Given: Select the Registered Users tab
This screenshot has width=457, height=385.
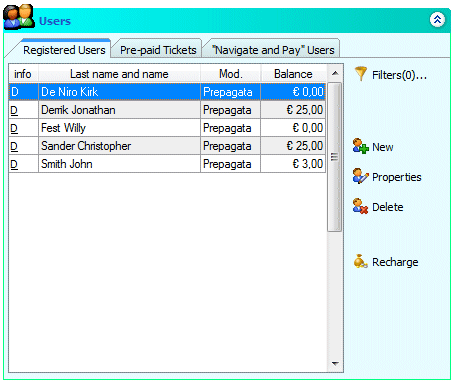Looking at the screenshot, I should pyautogui.click(x=64, y=50).
